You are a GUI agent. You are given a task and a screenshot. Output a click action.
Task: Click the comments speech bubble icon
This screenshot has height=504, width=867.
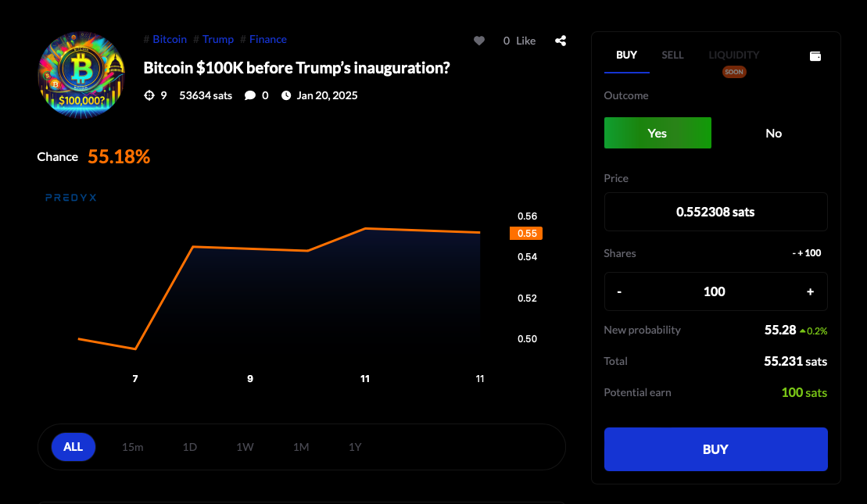tap(250, 95)
